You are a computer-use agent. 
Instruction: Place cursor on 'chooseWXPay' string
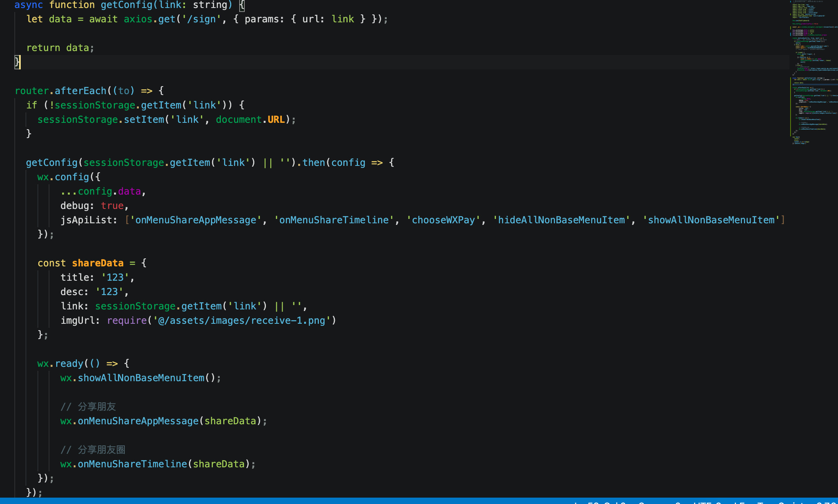[x=443, y=220]
